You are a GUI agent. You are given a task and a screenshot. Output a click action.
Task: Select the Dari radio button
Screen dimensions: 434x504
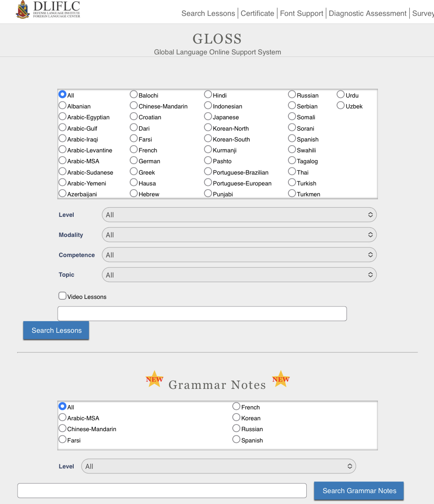134,128
